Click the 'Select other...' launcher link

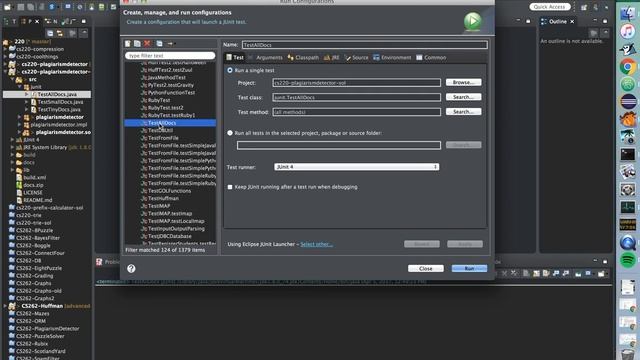point(316,244)
